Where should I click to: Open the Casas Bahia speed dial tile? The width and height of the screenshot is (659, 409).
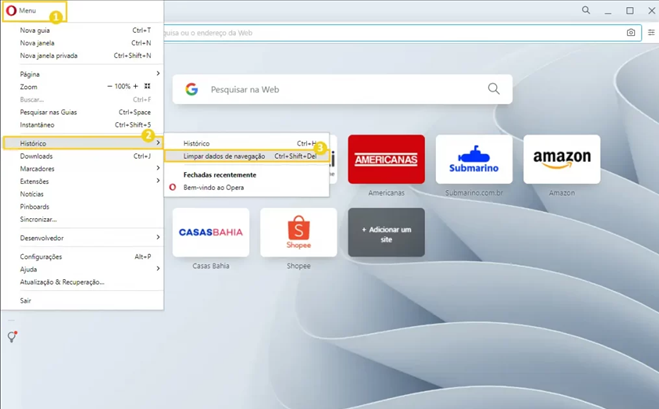pos(211,232)
